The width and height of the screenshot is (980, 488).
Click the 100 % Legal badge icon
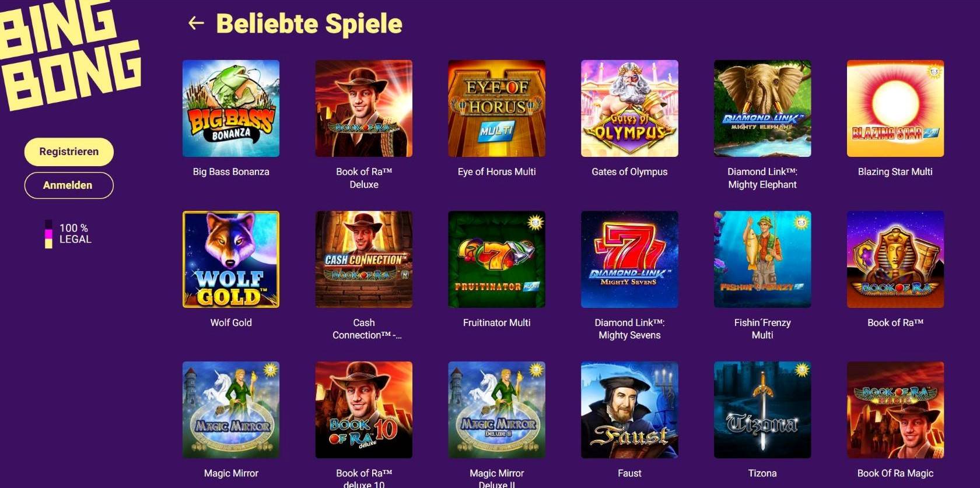[49, 234]
